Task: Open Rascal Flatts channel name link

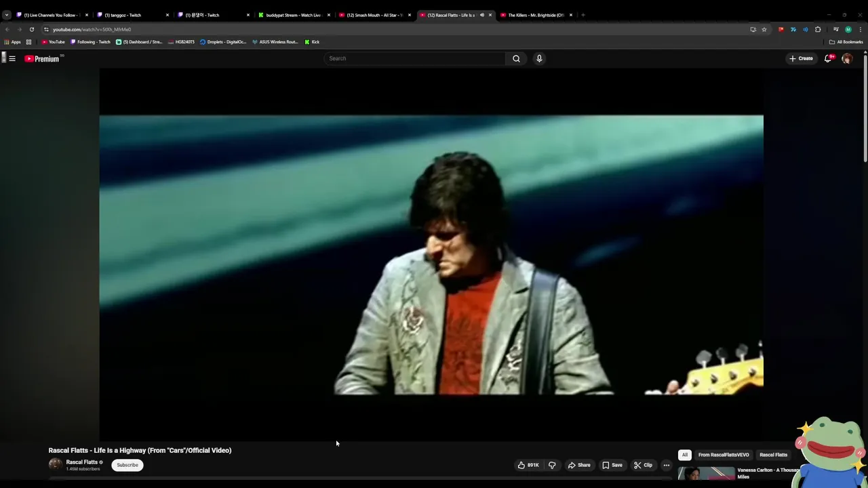Action: [x=81, y=462]
